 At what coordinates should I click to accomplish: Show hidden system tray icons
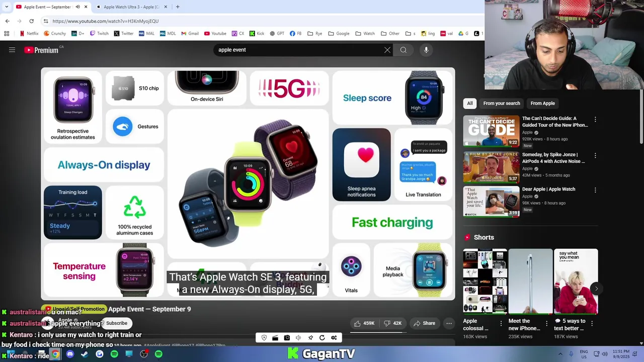pos(560,354)
